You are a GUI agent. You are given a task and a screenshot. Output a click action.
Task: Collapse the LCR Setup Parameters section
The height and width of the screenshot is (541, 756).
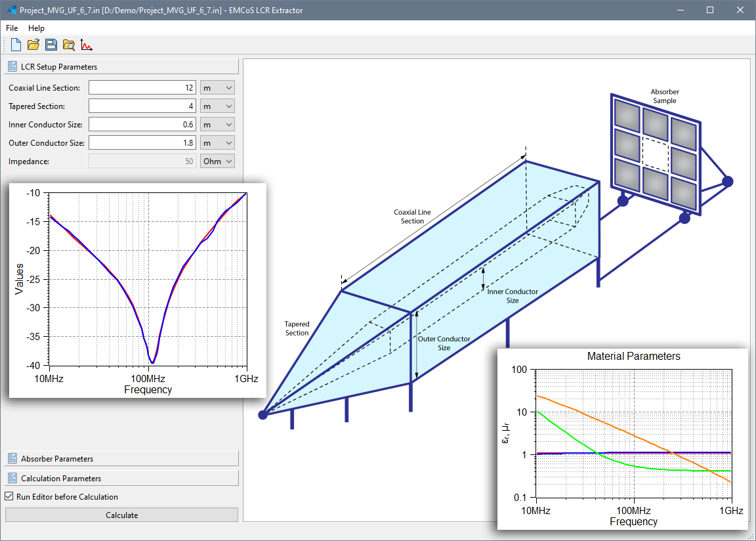pyautogui.click(x=122, y=67)
